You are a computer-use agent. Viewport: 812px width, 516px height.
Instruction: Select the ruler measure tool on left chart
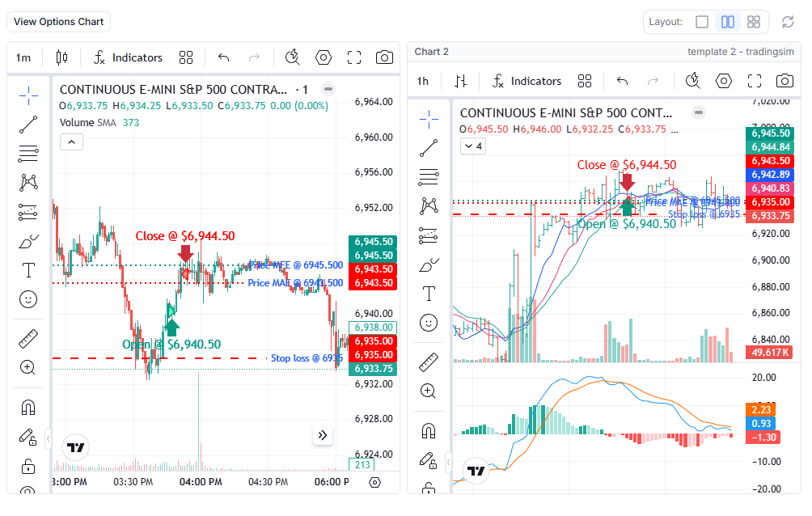(28, 339)
